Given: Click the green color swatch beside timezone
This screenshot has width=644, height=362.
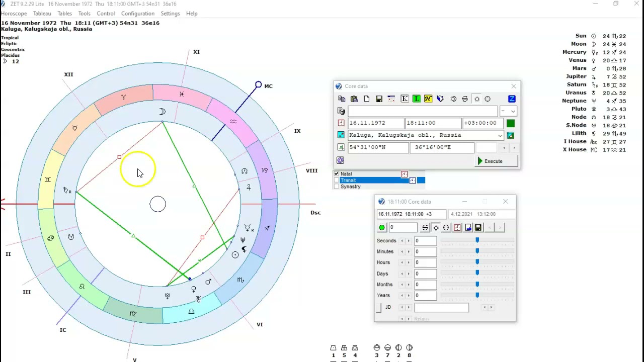Looking at the screenshot, I should coord(511,123).
